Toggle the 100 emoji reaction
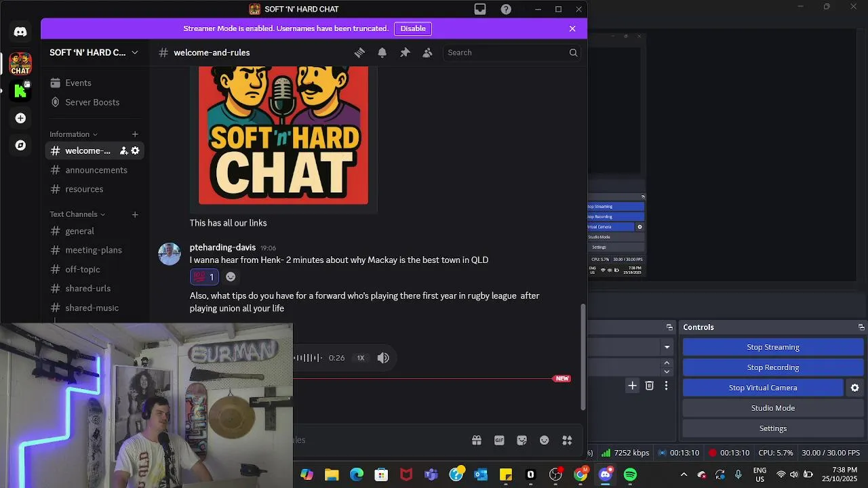This screenshot has width=868, height=488. click(x=204, y=277)
